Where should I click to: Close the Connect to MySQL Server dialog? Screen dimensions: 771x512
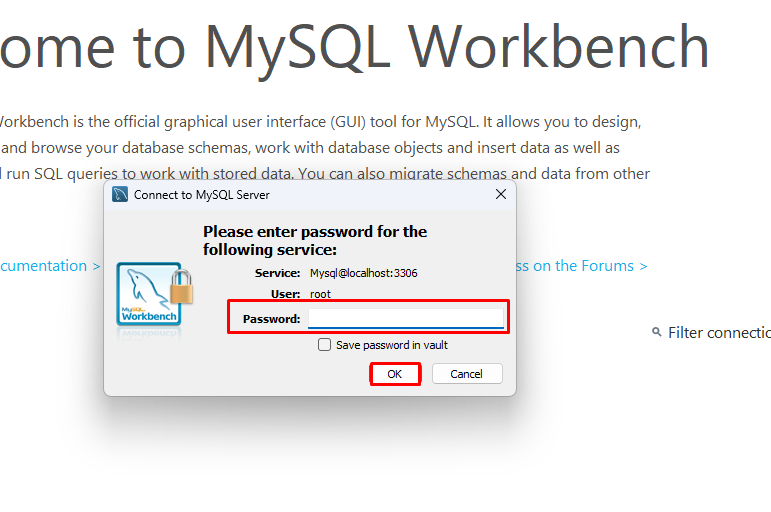click(x=501, y=194)
